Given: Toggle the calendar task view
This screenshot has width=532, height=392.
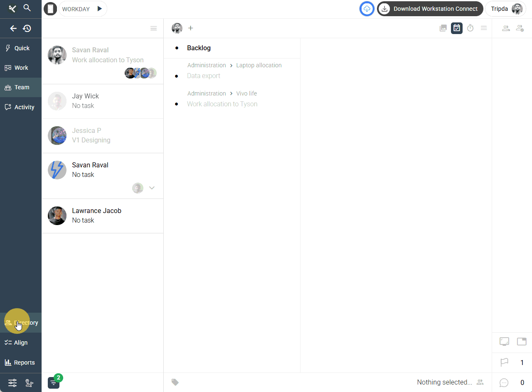Looking at the screenshot, I should click(457, 28).
